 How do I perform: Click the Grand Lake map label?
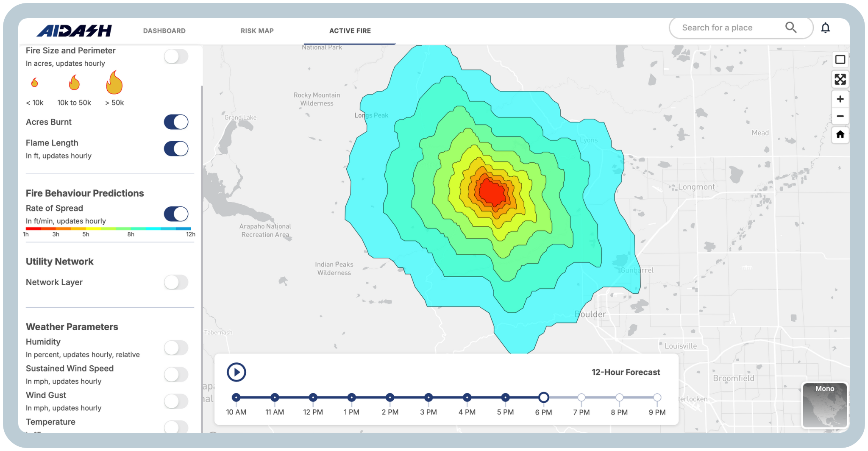click(240, 117)
